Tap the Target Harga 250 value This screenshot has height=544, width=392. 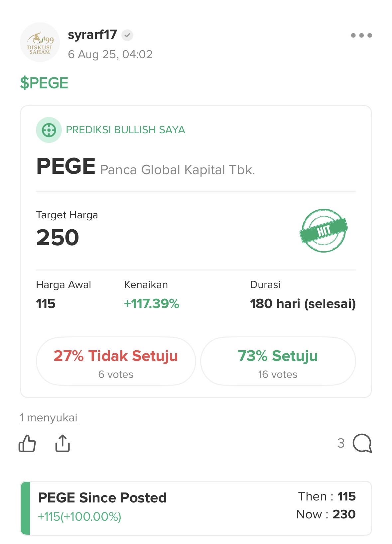coord(58,238)
